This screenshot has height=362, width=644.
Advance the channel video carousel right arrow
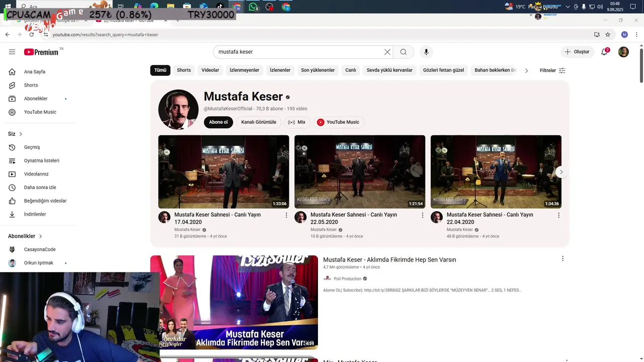(561, 172)
